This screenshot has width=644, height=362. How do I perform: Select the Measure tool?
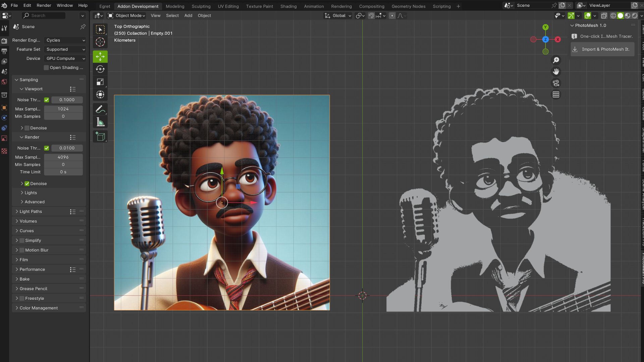pos(100,122)
